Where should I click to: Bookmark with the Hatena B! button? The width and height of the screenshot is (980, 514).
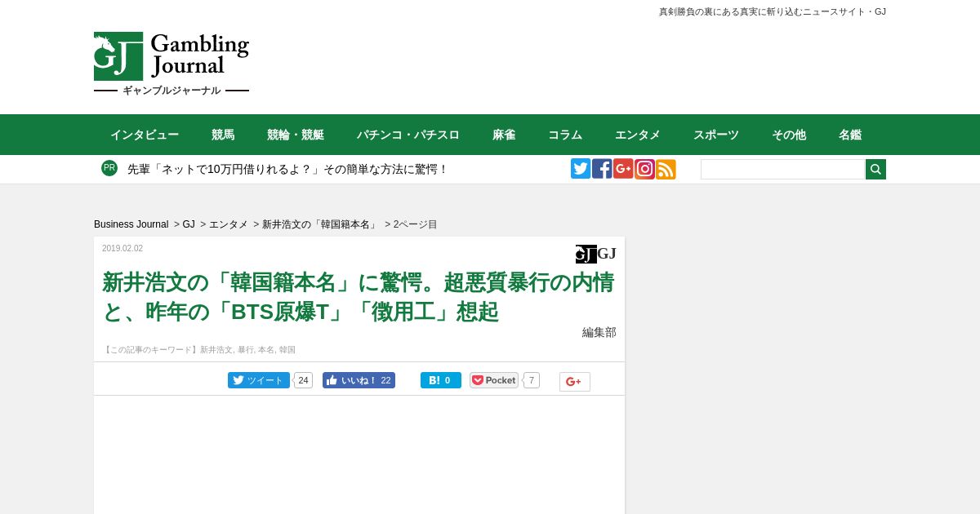[441, 380]
